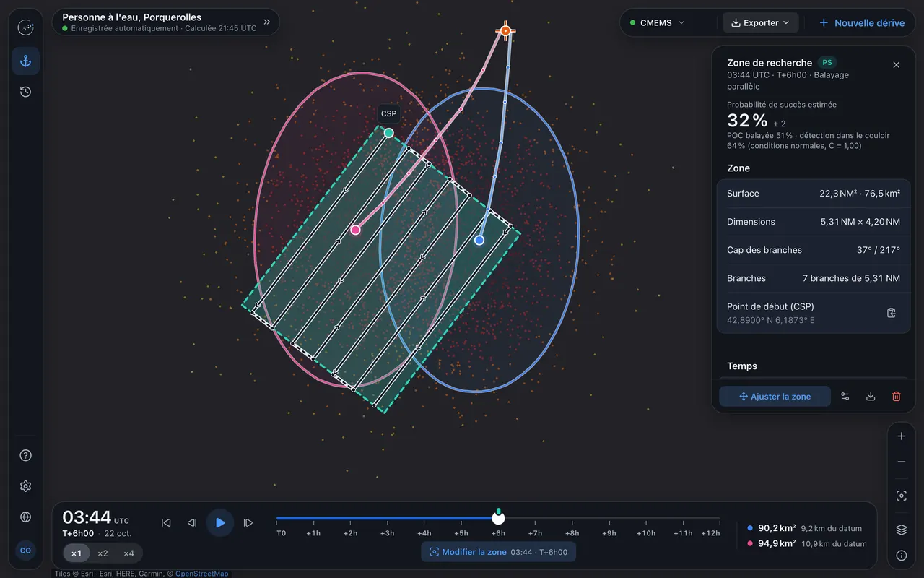
Task: Select the blue drift position marker
Action: click(x=479, y=240)
